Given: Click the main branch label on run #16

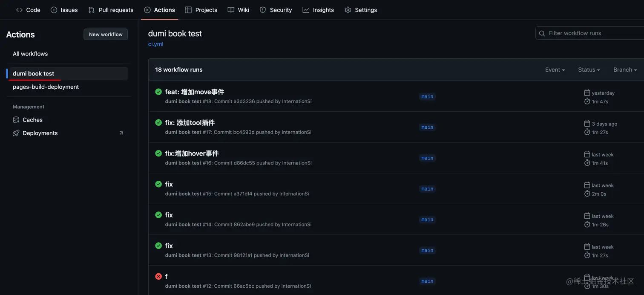Looking at the screenshot, I should (427, 158).
